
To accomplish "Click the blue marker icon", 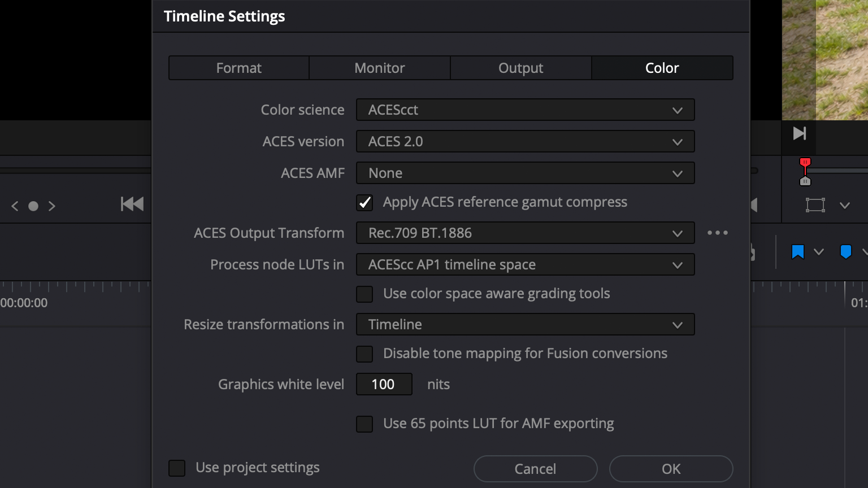I will (845, 252).
